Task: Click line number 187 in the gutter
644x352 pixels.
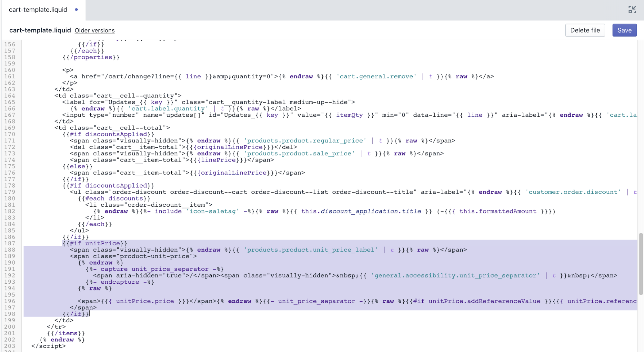Action: tap(10, 243)
